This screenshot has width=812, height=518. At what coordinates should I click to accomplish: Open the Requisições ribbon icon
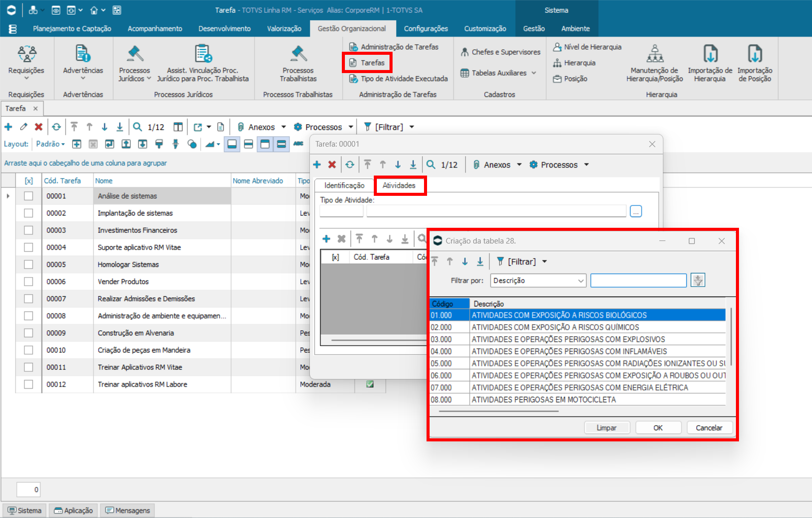click(26, 54)
